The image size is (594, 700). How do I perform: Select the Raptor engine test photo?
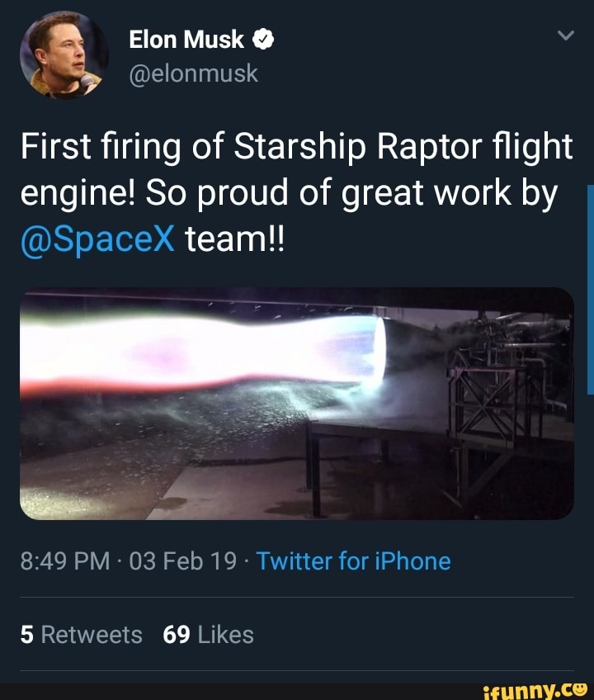(297, 404)
